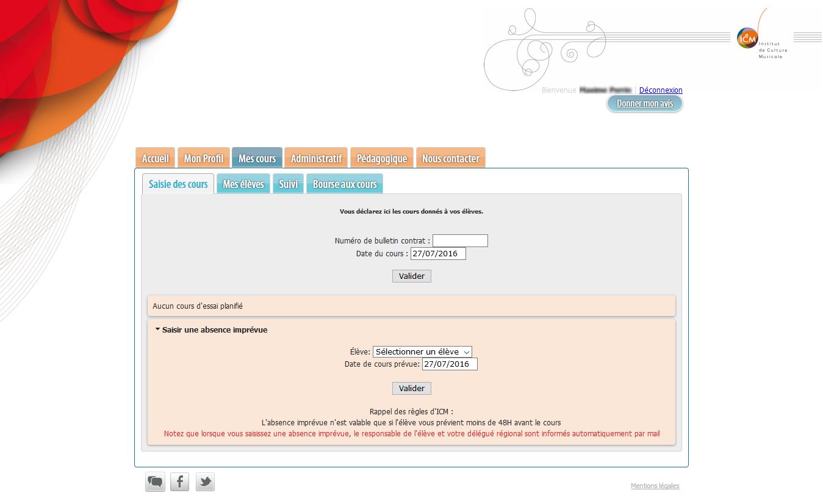Open the Sélectionner un élève dropdown
Screen dimensions: 823x504
coord(422,352)
